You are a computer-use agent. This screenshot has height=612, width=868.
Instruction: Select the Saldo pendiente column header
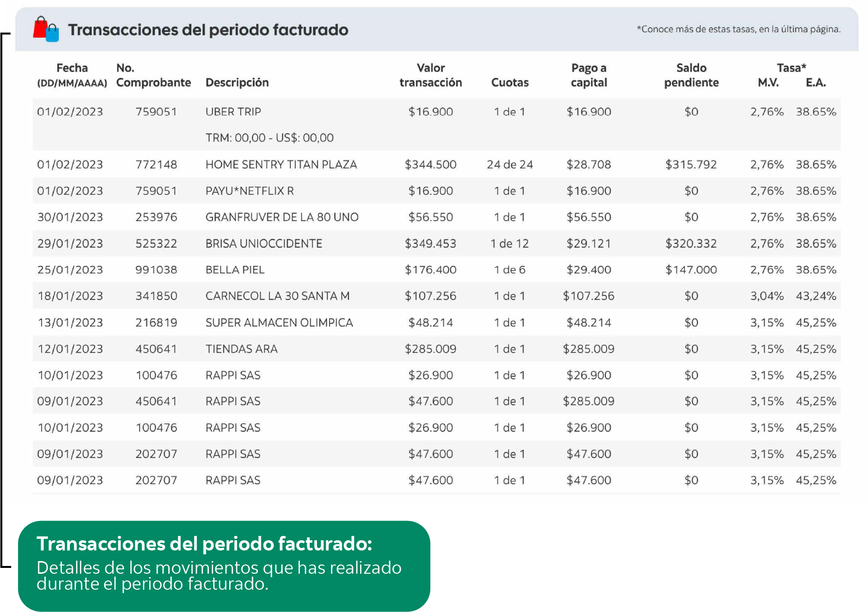coord(691,75)
